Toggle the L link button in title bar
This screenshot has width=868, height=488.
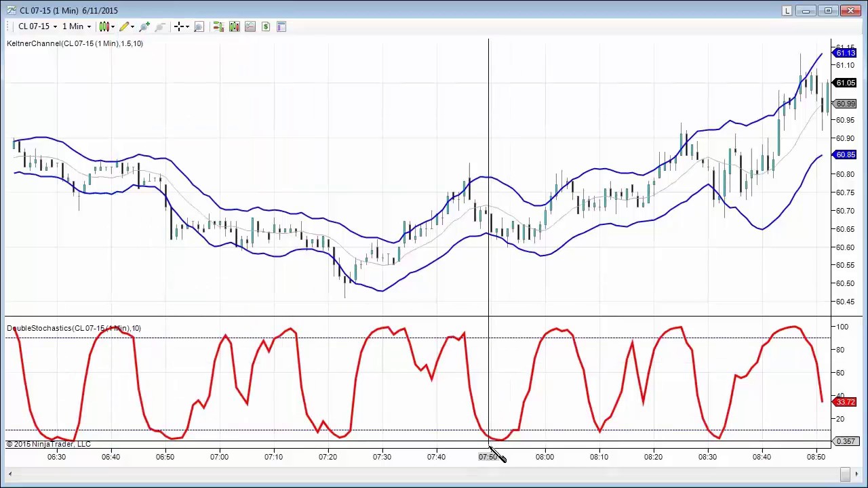click(x=787, y=11)
